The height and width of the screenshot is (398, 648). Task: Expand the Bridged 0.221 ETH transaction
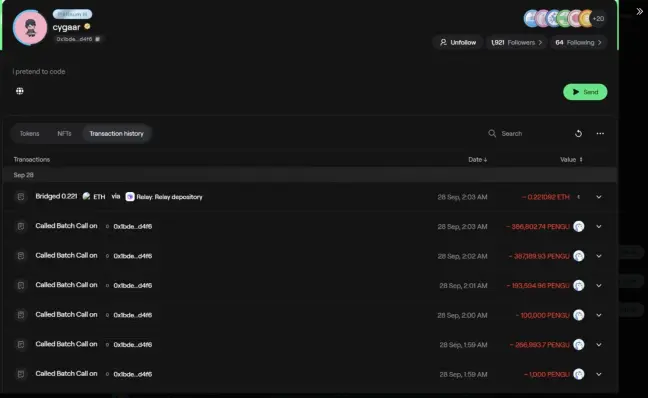(598, 197)
